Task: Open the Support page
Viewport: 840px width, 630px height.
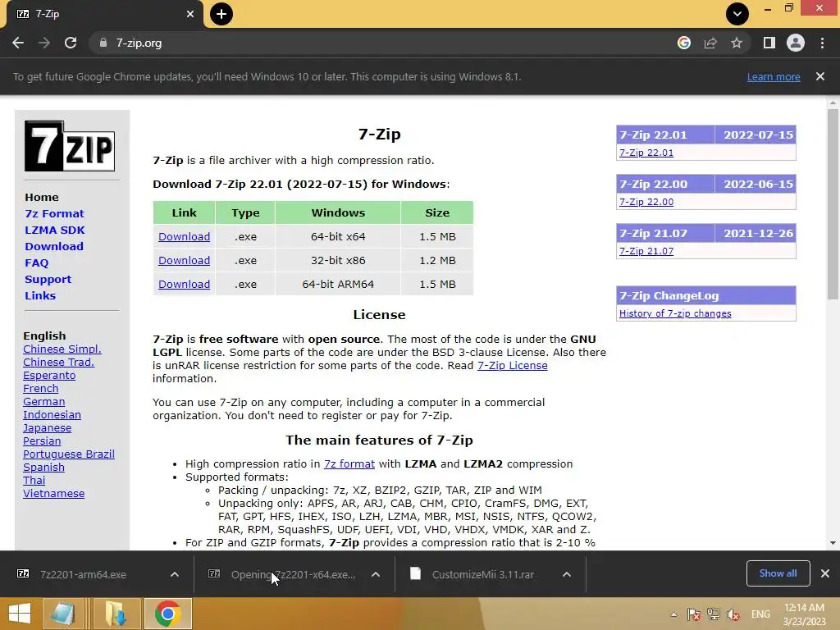Action: [x=48, y=280]
